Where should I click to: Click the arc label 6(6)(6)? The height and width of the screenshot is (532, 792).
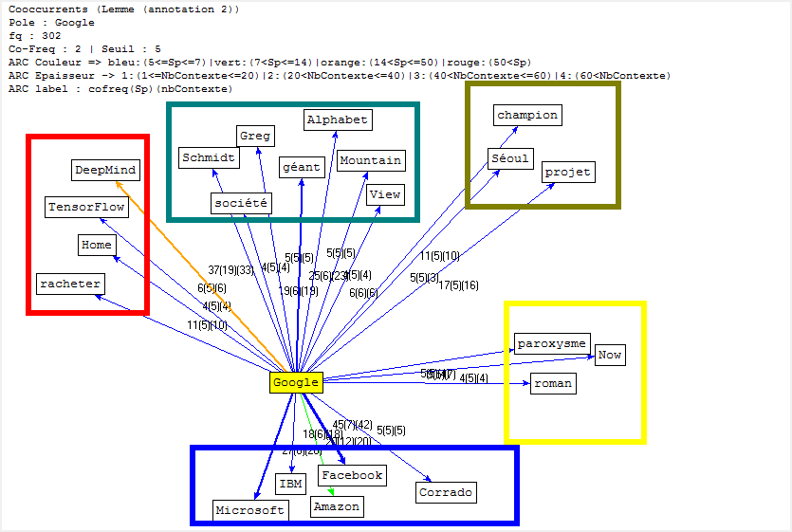(363, 292)
